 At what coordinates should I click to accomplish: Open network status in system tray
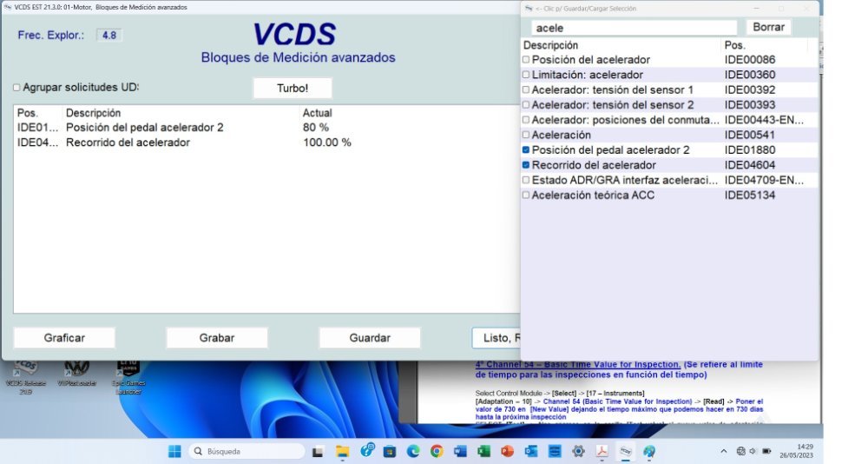tap(740, 451)
